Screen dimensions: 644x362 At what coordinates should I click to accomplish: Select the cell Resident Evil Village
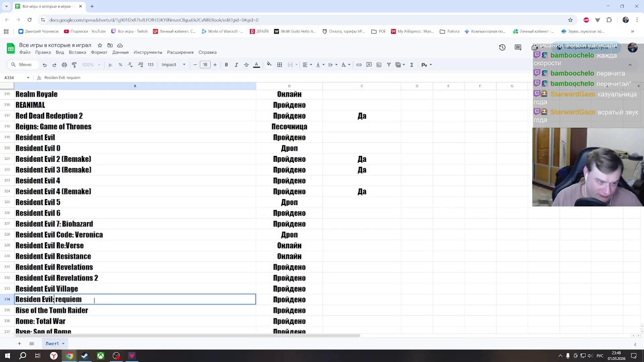[x=135, y=289]
